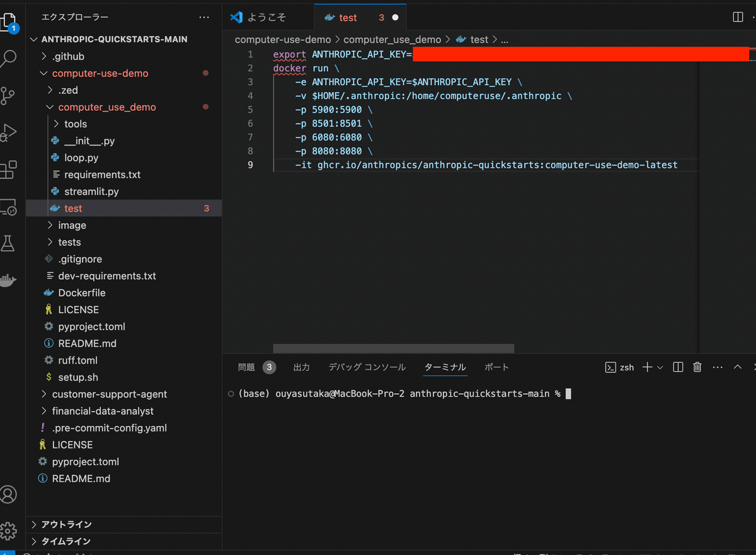Open the ポート panel tab
Viewport: 756px width, 555px height.
[496, 367]
